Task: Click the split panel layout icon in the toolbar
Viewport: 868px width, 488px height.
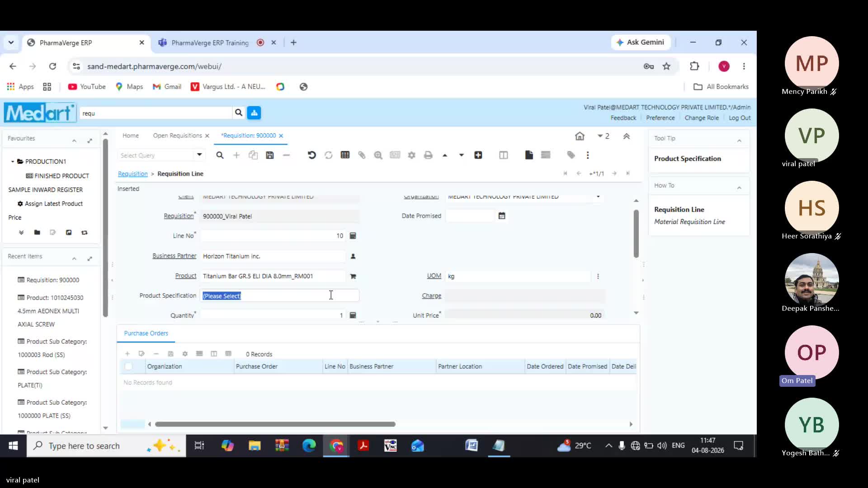Action: (x=503, y=155)
